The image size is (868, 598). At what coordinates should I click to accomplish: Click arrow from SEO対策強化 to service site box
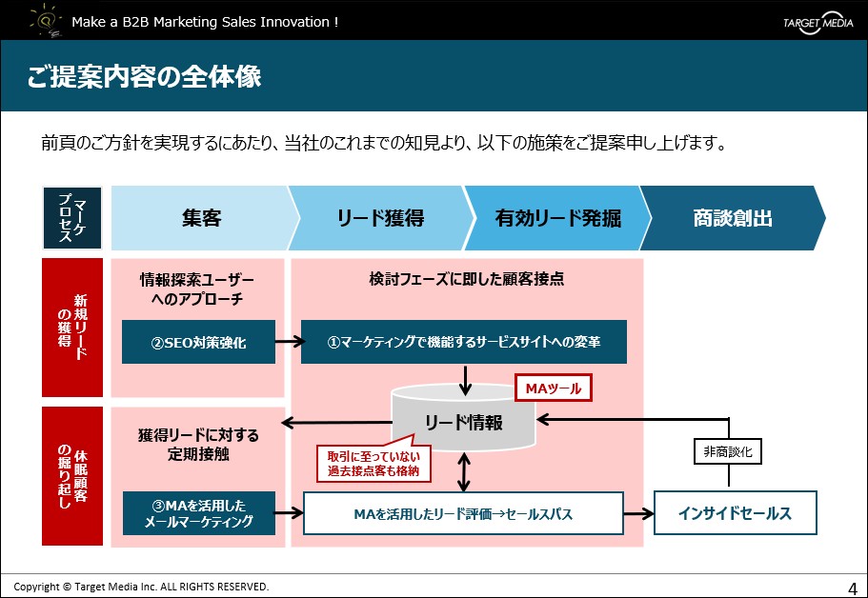(290, 341)
